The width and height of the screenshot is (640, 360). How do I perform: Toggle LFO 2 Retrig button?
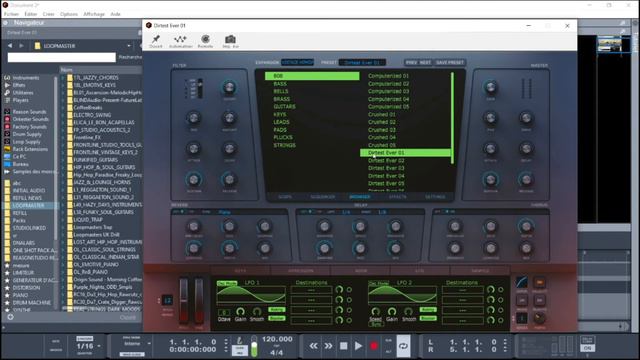pyautogui.click(x=428, y=310)
